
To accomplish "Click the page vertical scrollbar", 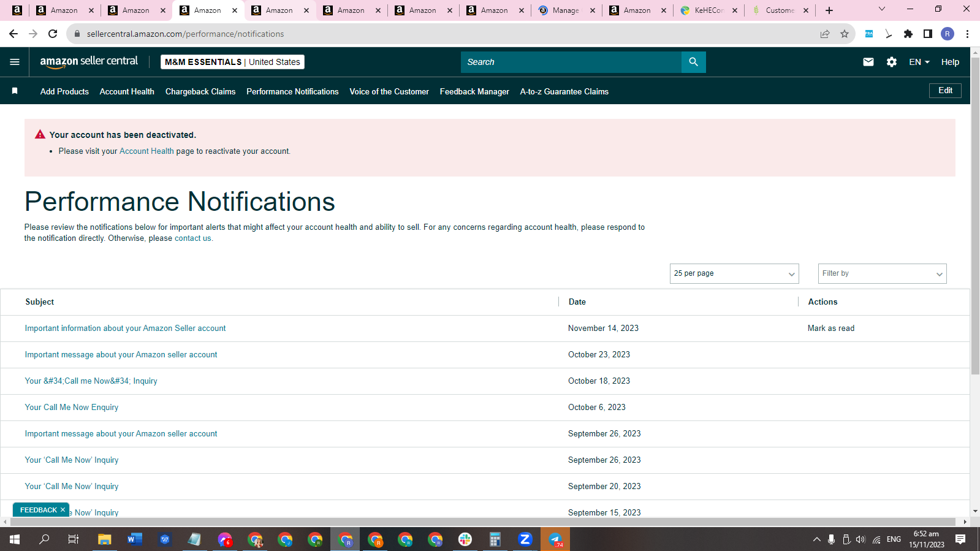I will 975,216.
